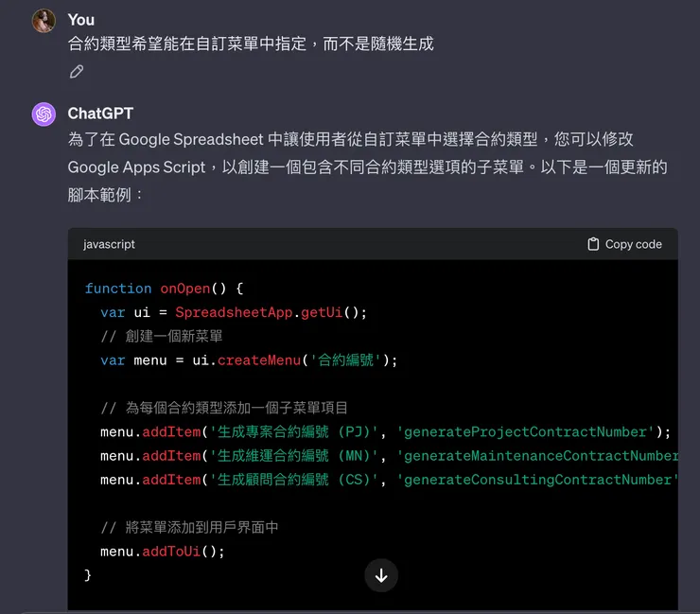700x614 pixels.
Task: Click the addItem line for '生成顧問合約編號 (CS)'
Action: 389,480
